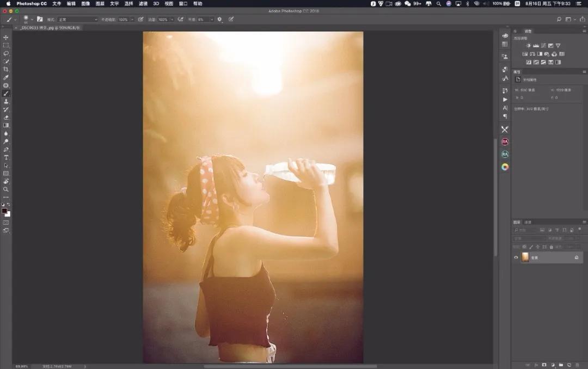Open the brush preset picker dropdown

(x=32, y=19)
